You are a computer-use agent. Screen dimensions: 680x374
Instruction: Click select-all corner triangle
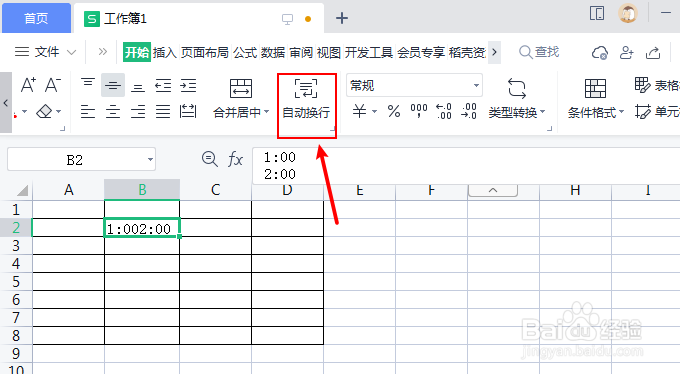tap(21, 190)
